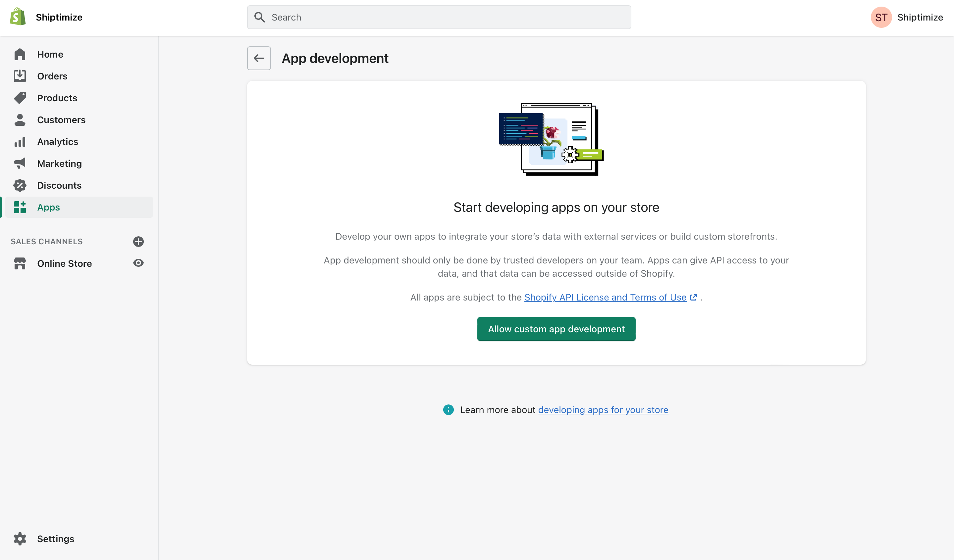Click the Analytics bar chart icon
954x560 pixels.
(20, 142)
